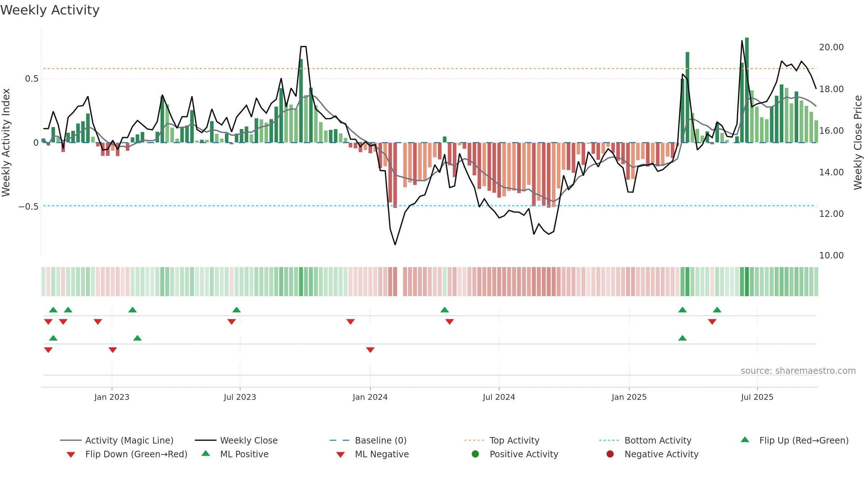Toggle the Top Activity legend entry
868x488 pixels.
click(x=502, y=440)
